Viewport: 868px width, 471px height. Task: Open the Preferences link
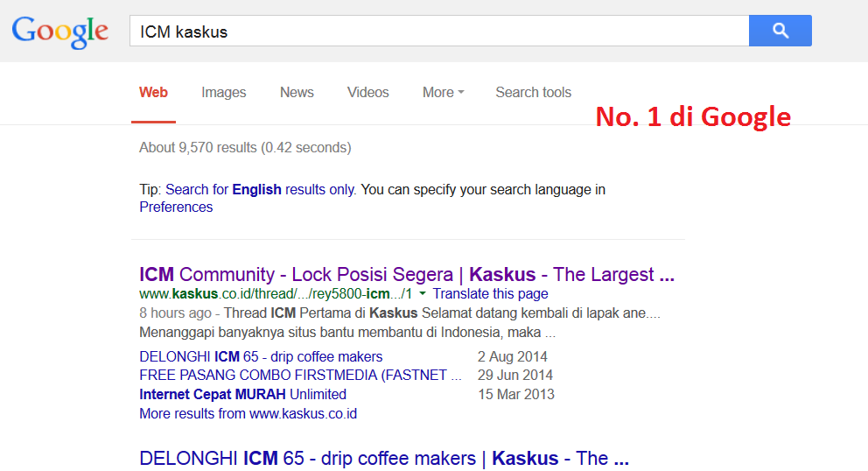[176, 207]
